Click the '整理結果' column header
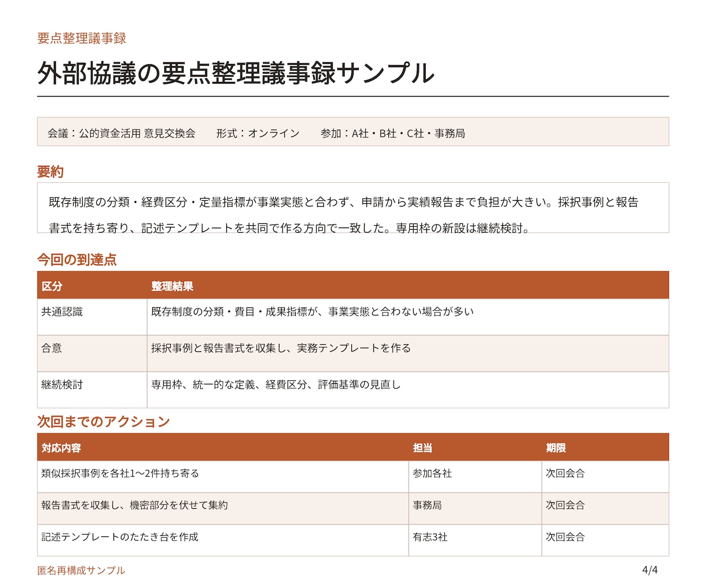The image size is (706, 588). 408,285
